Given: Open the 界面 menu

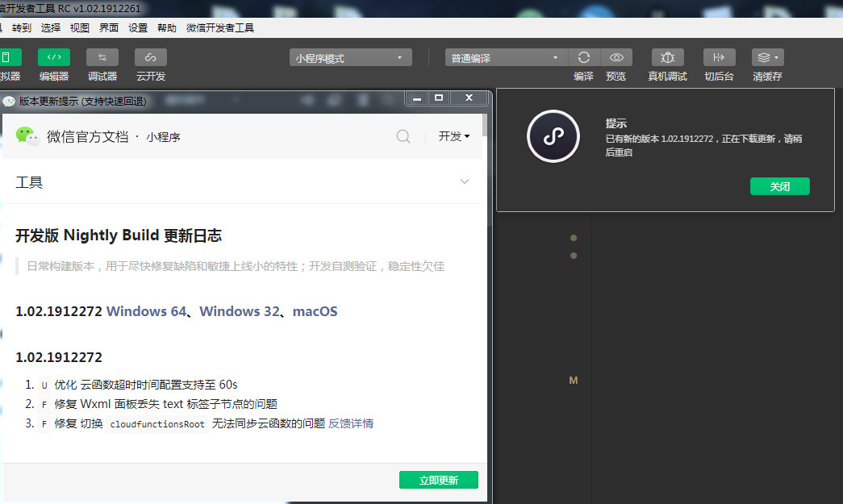Looking at the screenshot, I should point(109,28).
